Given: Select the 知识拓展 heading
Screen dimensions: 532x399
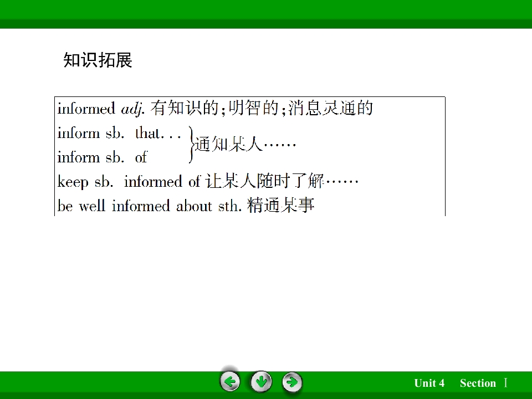Looking at the screenshot, I should click(98, 60).
